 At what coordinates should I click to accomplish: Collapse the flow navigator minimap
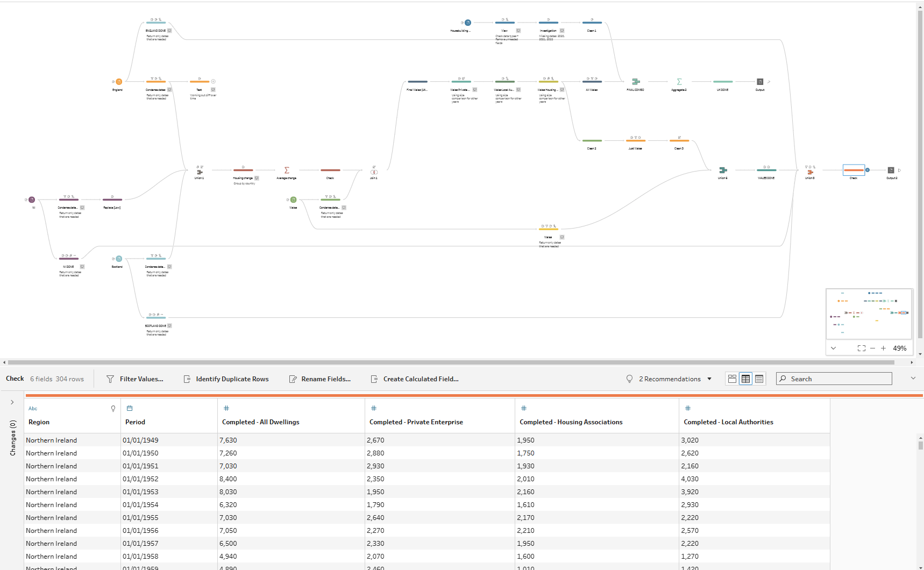pyautogui.click(x=833, y=348)
